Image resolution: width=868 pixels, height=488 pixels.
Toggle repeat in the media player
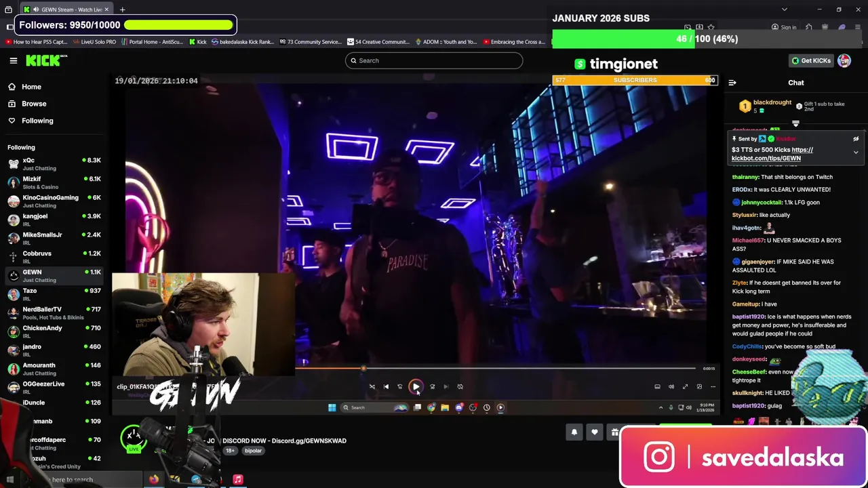460,386
